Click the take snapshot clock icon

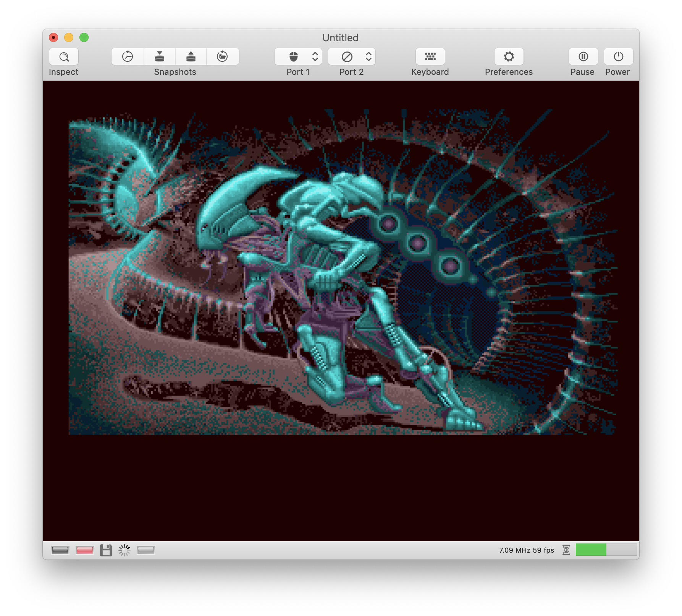click(128, 56)
